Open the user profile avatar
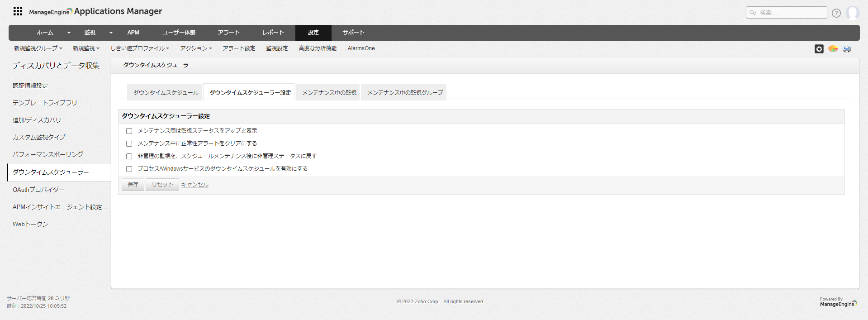Image resolution: width=868 pixels, height=320 pixels. click(x=852, y=13)
